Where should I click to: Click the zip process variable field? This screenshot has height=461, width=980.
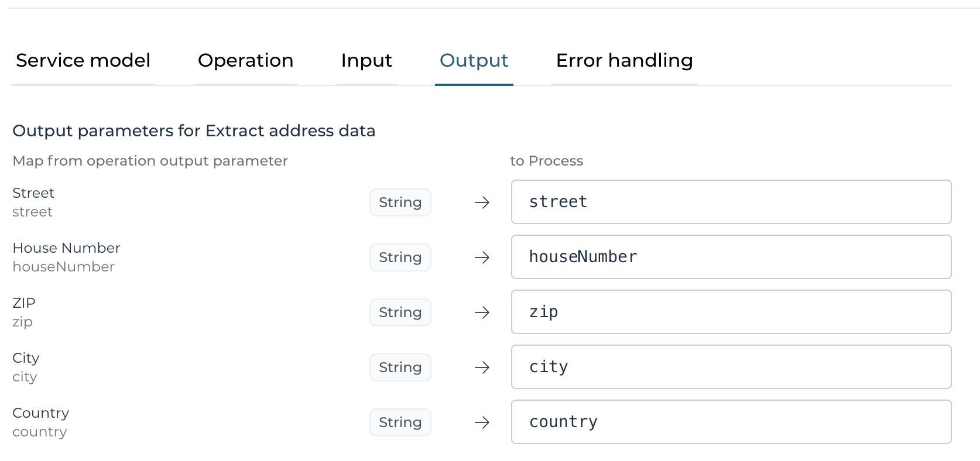click(731, 312)
